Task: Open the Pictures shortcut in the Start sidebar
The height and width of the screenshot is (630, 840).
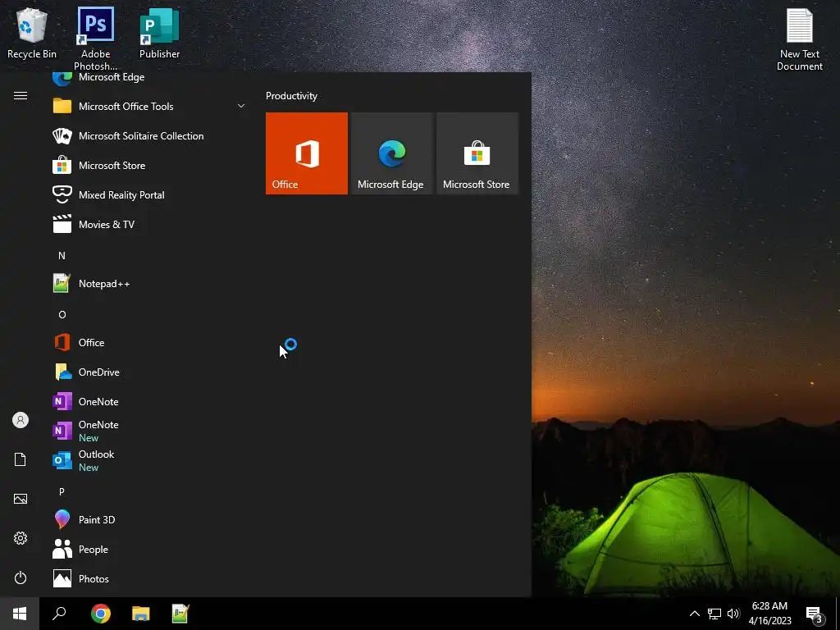Action: (21, 499)
